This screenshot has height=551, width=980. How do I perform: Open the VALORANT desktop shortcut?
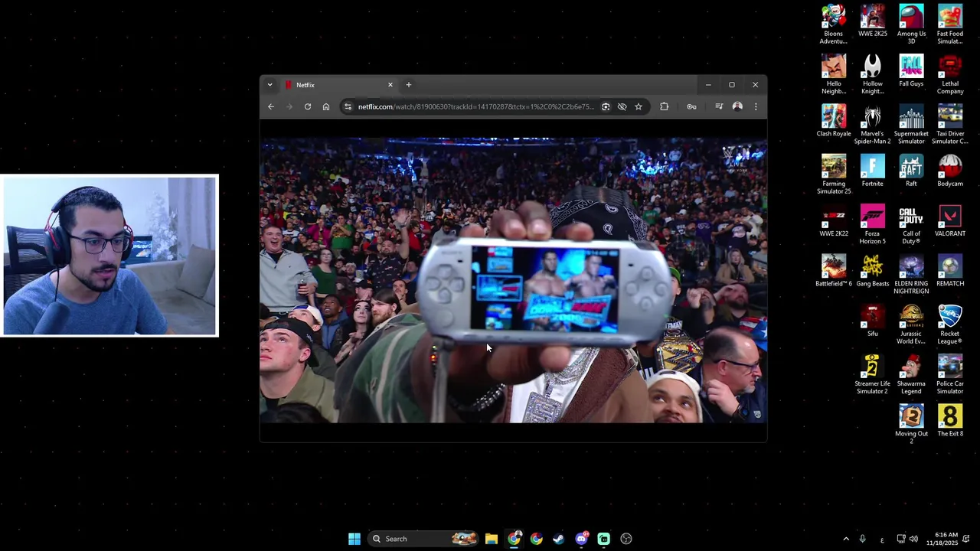click(950, 221)
